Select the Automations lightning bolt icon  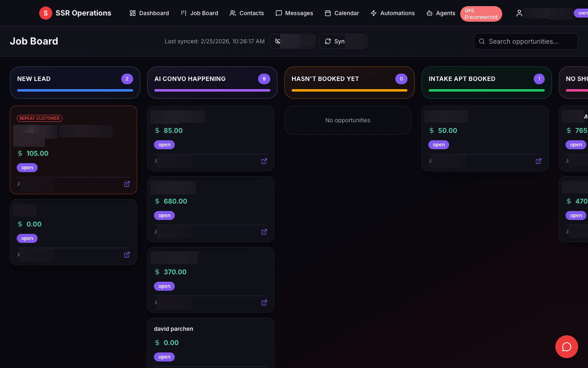point(374,13)
